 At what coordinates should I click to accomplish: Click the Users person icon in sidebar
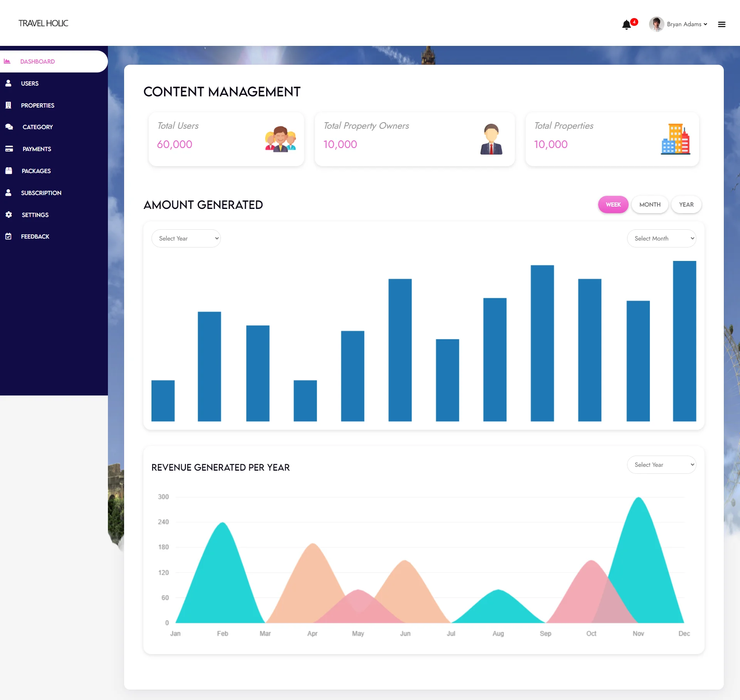point(8,83)
